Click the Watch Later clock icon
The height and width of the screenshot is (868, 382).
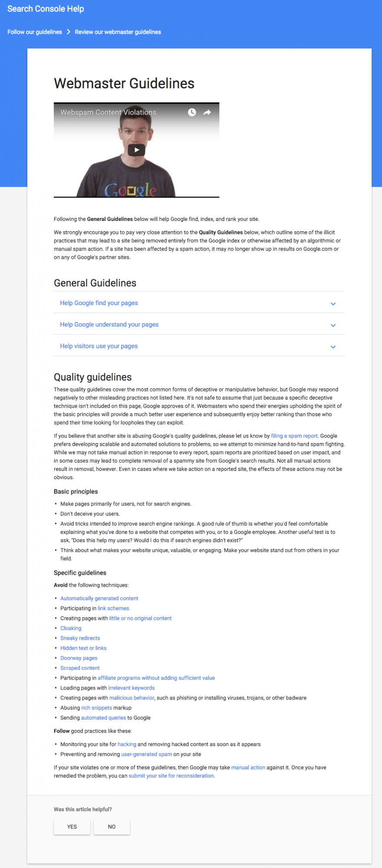tap(192, 112)
